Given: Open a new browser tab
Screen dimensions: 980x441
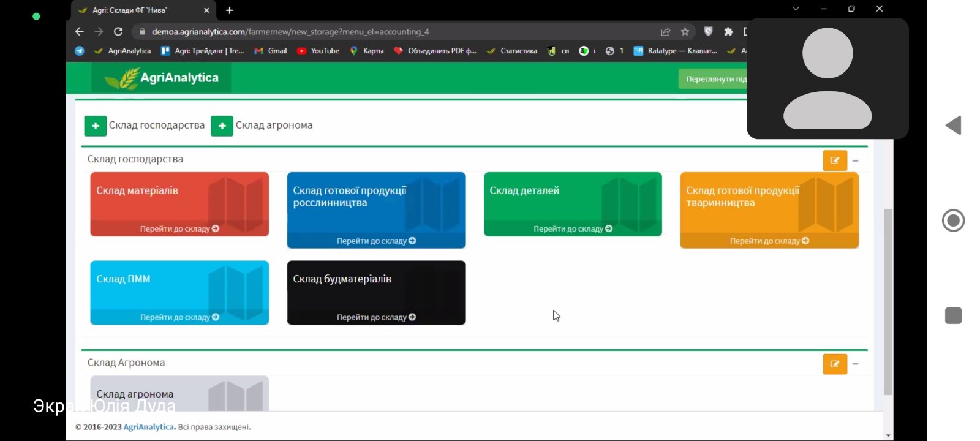Looking at the screenshot, I should 230,10.
